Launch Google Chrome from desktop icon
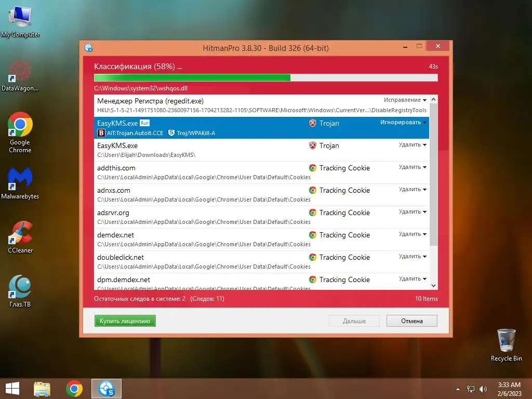The image size is (532, 399). 20,132
